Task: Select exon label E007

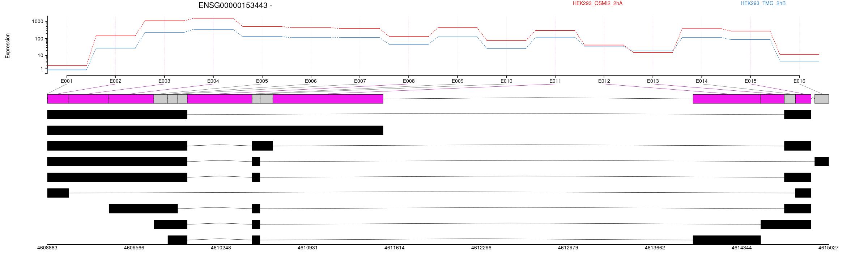Action: coord(360,81)
